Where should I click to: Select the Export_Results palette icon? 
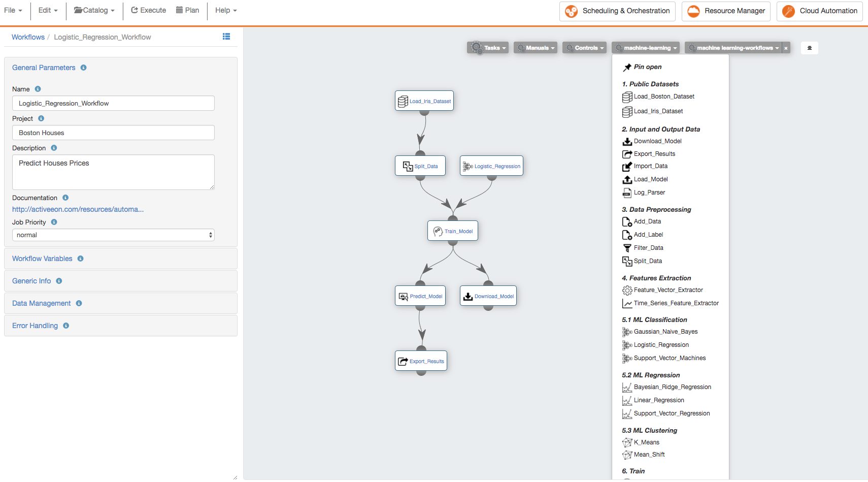[x=627, y=154]
